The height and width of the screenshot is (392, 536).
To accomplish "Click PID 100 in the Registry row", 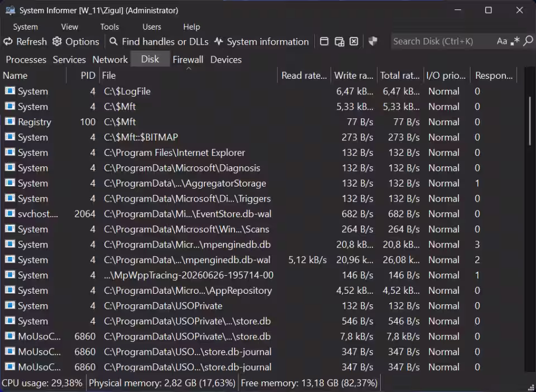I will (x=88, y=122).
